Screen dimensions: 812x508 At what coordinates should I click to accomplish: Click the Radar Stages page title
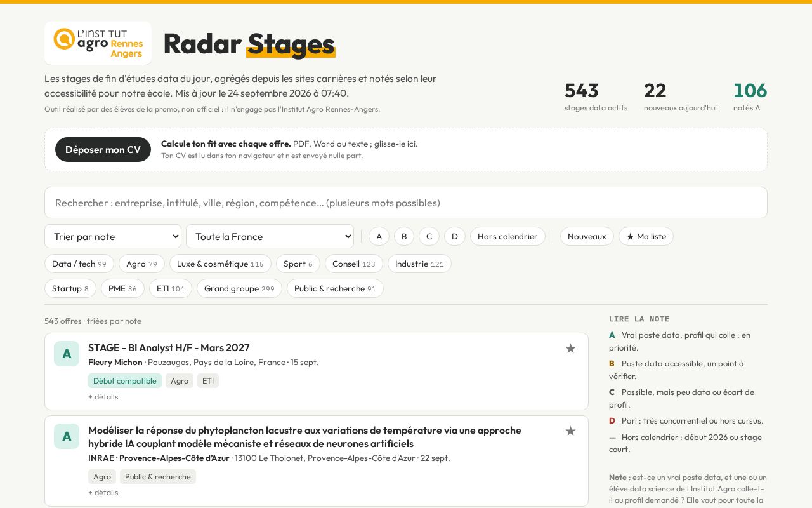coord(249,43)
